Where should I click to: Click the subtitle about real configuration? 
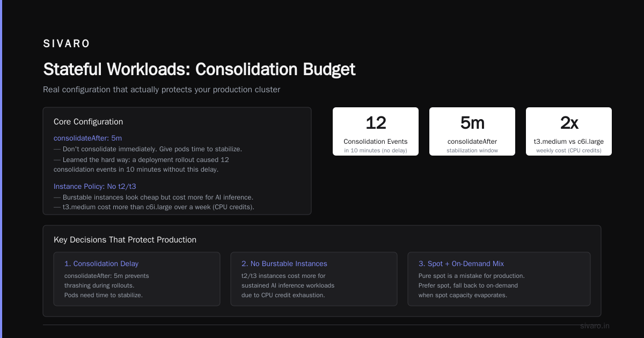click(162, 90)
